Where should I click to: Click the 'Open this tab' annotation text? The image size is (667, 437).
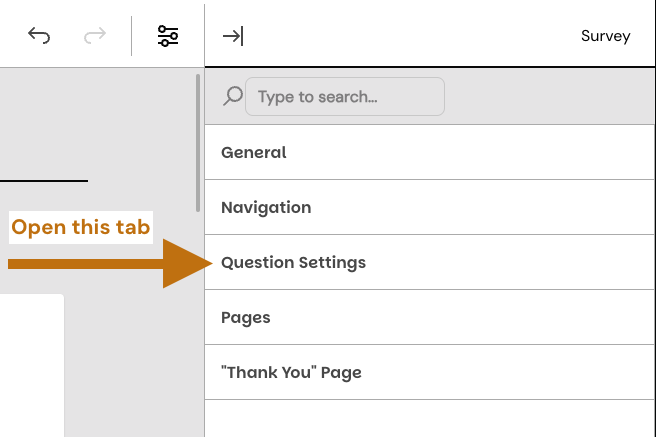click(80, 227)
